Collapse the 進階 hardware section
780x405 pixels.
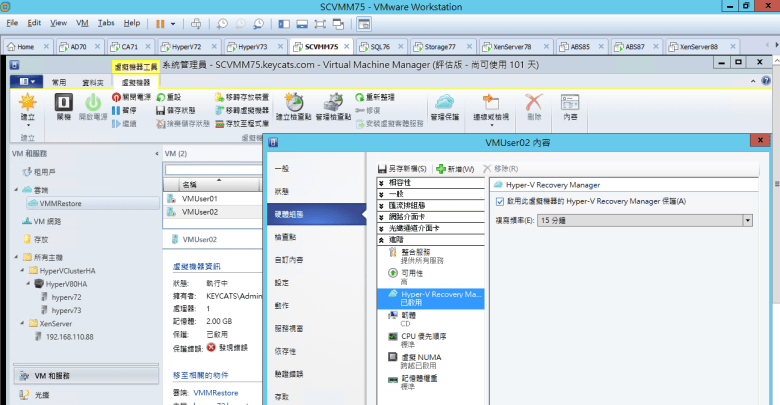point(382,240)
